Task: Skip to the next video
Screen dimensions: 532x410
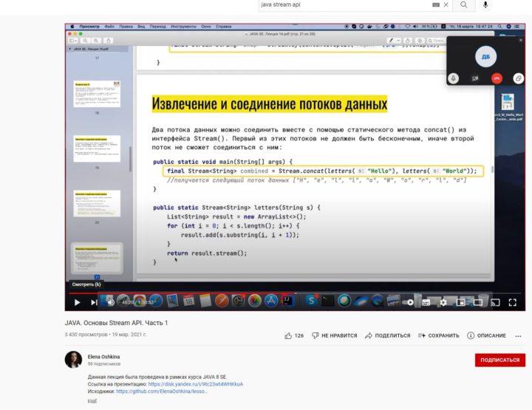Action: click(94, 302)
